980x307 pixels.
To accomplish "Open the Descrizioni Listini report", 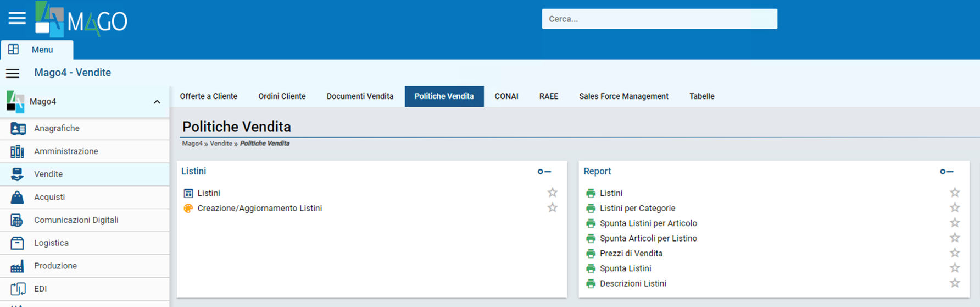I will click(633, 283).
